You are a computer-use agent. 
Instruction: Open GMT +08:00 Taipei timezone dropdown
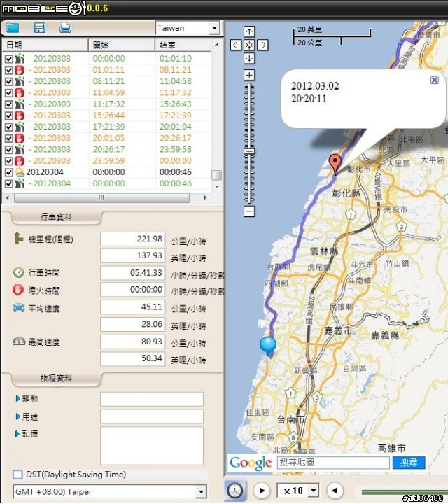coord(201,492)
